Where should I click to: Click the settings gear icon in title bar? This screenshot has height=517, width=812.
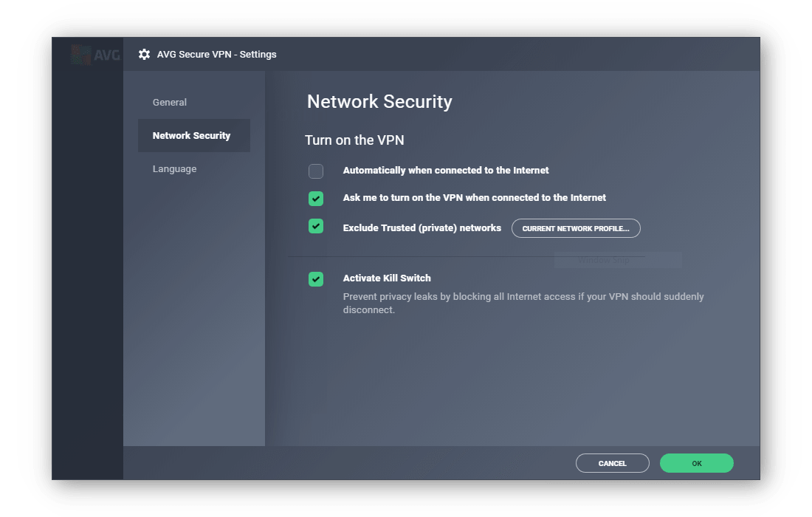(x=144, y=55)
